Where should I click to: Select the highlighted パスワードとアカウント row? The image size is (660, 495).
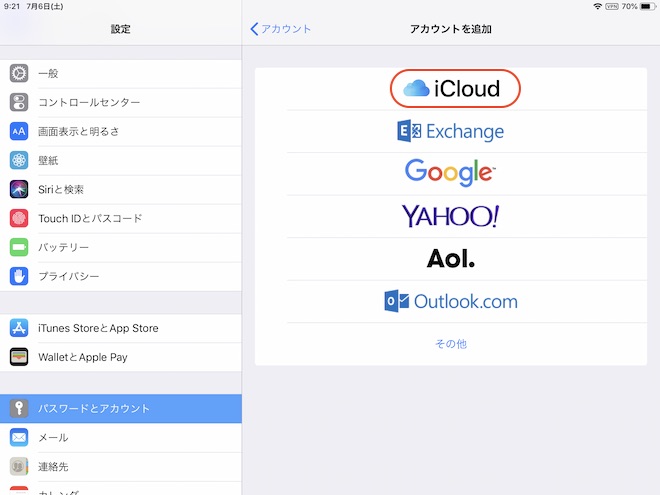(121, 408)
